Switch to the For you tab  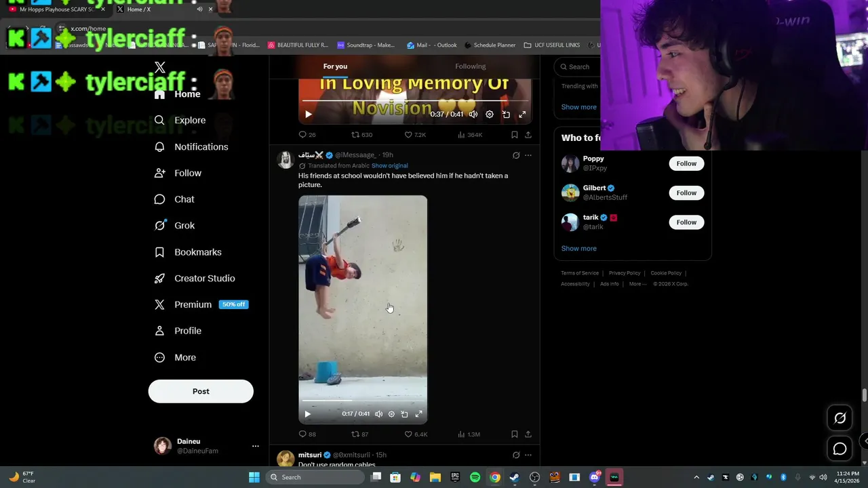point(335,66)
